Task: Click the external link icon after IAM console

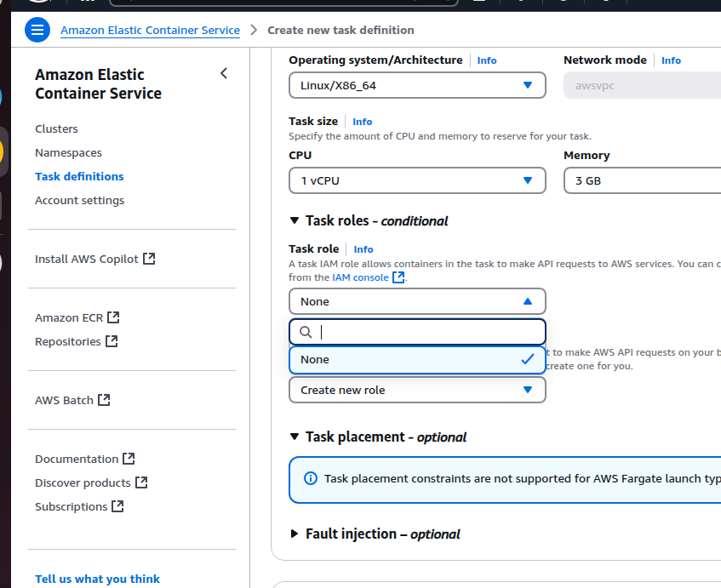Action: coord(398,277)
